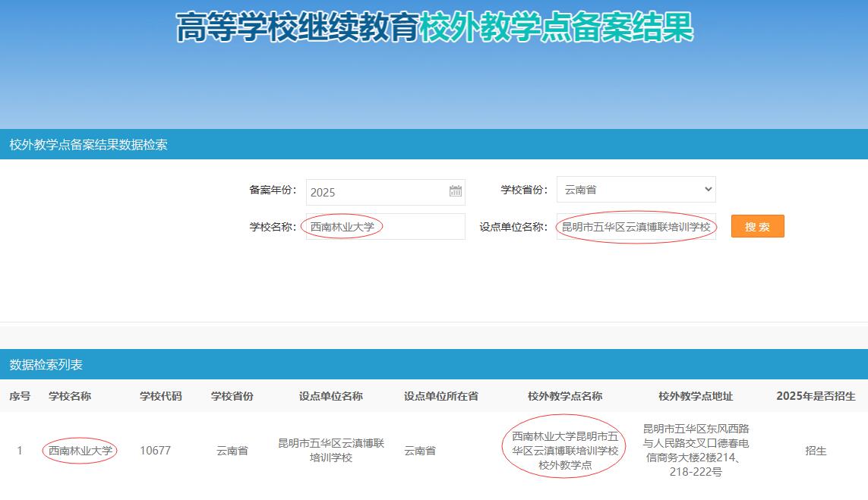The height and width of the screenshot is (500, 868).
Task: Click the 设点单位名称 input field
Action: pyautogui.click(x=636, y=227)
